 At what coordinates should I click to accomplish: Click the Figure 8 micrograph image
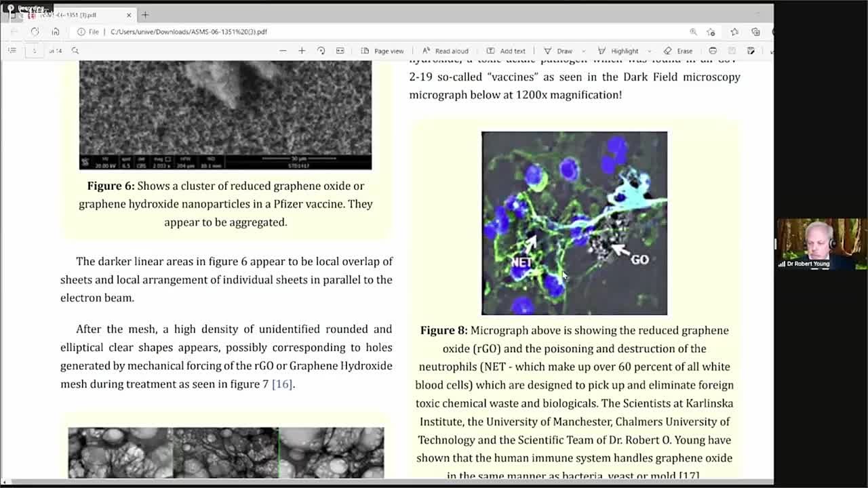pos(574,223)
